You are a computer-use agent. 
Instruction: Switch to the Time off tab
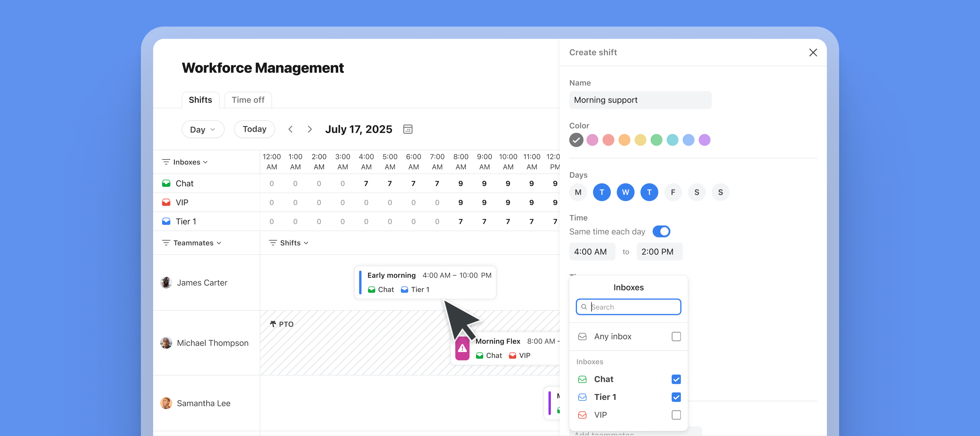point(248,100)
